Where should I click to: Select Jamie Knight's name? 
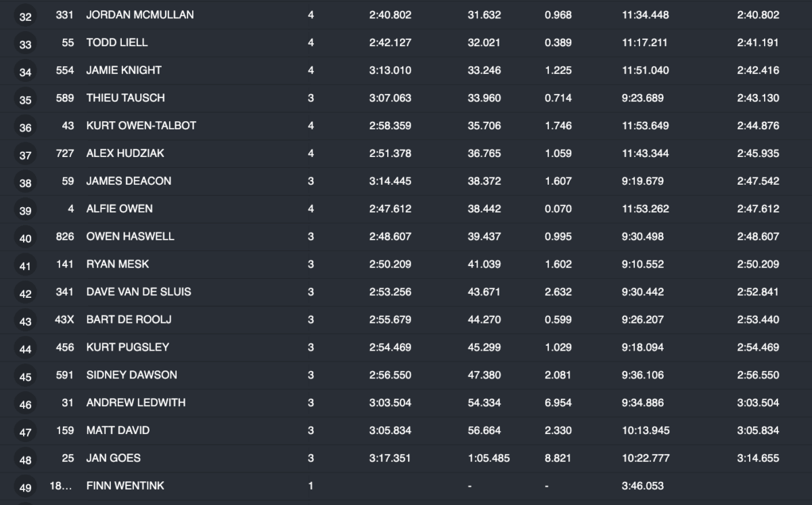[x=124, y=70]
